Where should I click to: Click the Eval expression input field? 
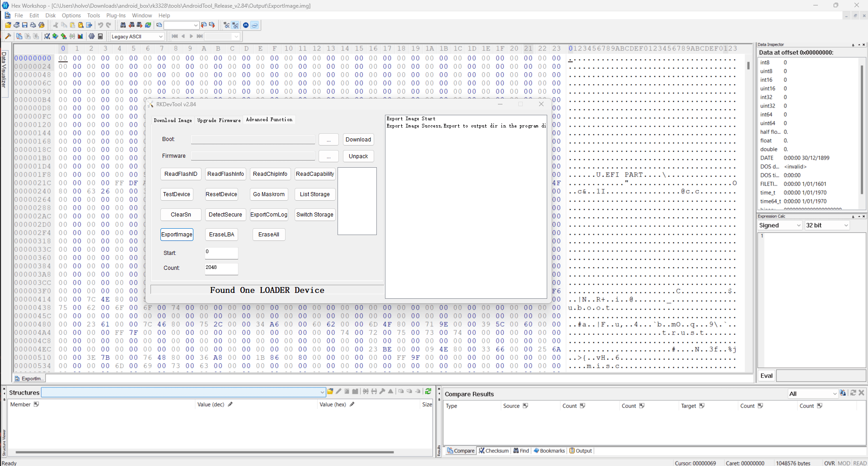click(x=821, y=376)
